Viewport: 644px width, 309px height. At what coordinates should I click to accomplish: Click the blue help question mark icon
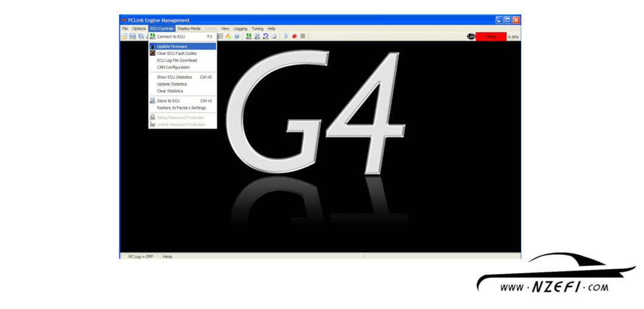[237, 36]
